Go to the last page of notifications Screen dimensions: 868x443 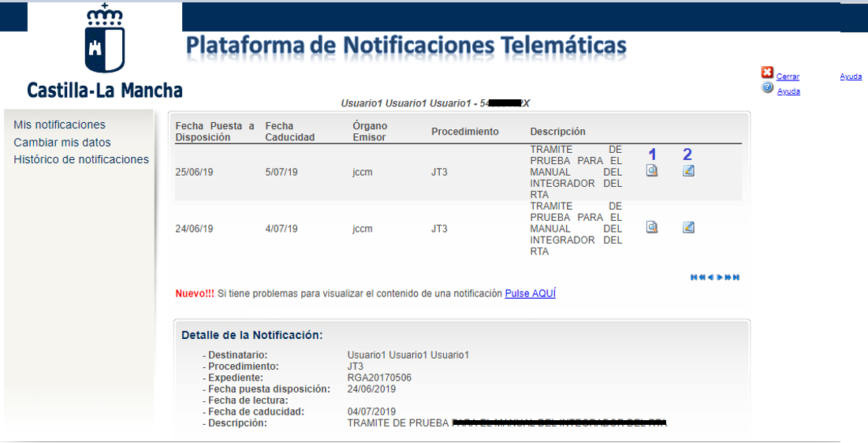click(x=736, y=277)
